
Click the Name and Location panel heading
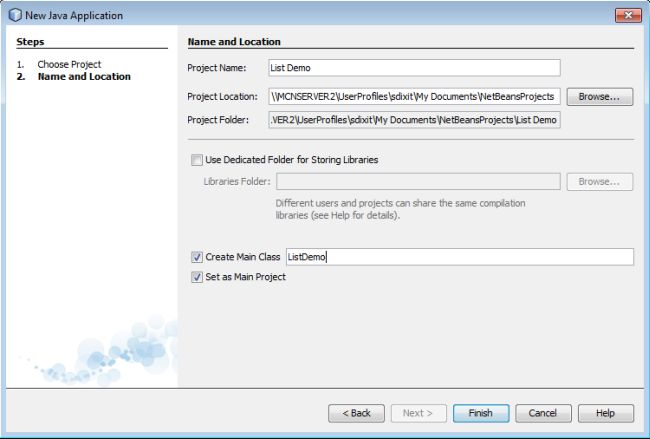click(234, 42)
